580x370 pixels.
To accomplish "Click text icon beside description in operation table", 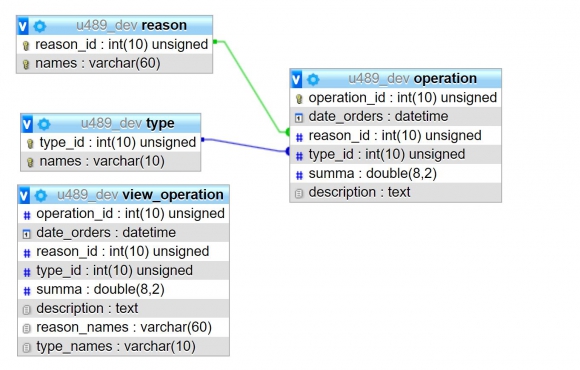I will click(x=299, y=193).
